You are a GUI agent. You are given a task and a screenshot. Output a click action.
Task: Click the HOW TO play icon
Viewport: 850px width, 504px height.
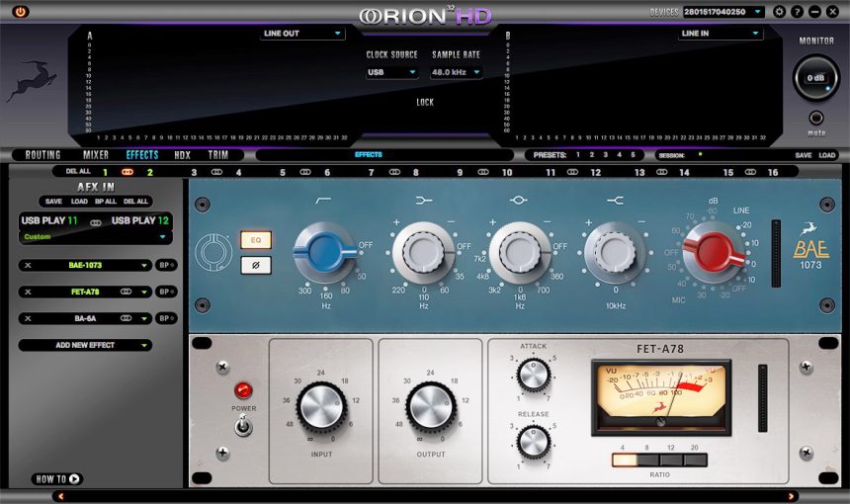tap(74, 478)
